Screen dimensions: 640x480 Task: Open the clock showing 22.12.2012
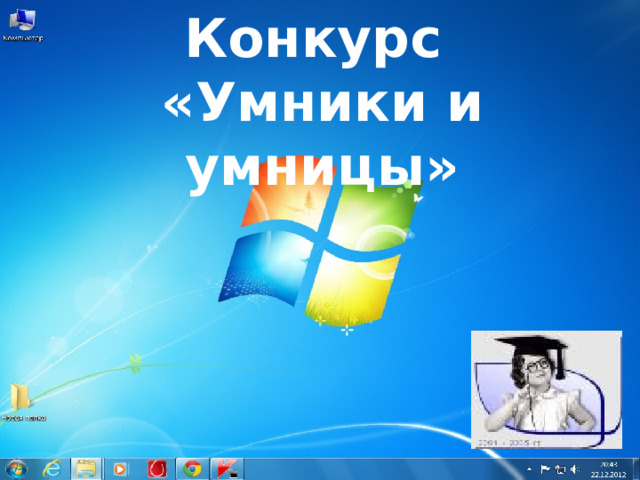[x=609, y=469]
